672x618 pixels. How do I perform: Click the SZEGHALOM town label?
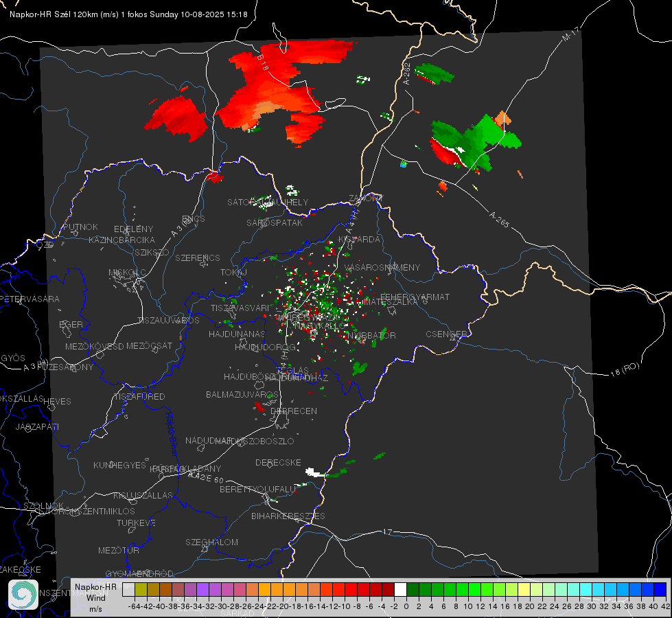point(211,542)
